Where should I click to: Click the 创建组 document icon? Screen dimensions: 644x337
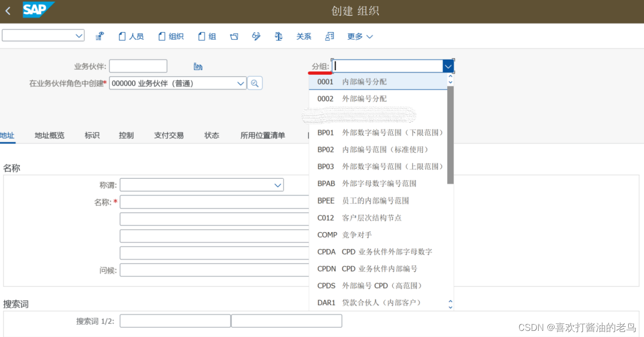[x=200, y=36]
